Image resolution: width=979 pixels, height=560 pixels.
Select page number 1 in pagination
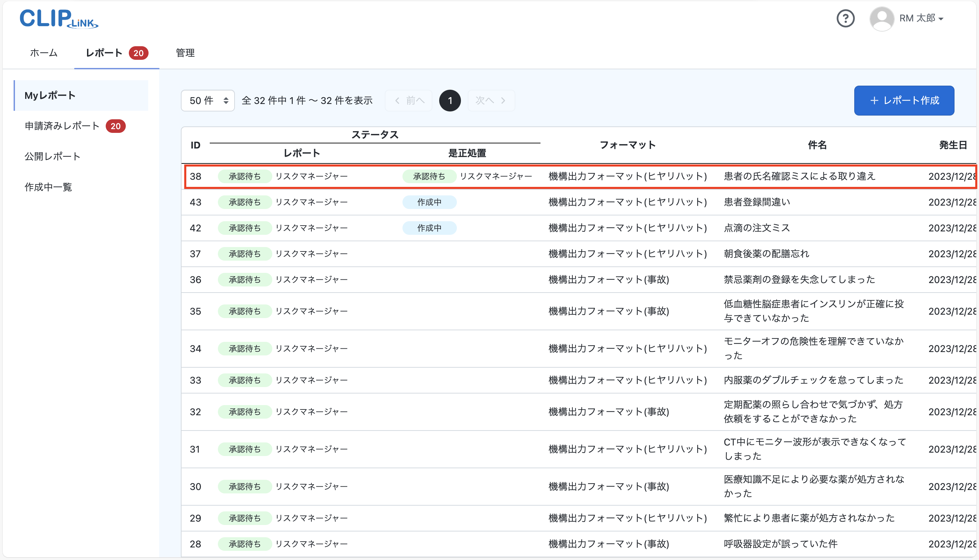pos(450,100)
